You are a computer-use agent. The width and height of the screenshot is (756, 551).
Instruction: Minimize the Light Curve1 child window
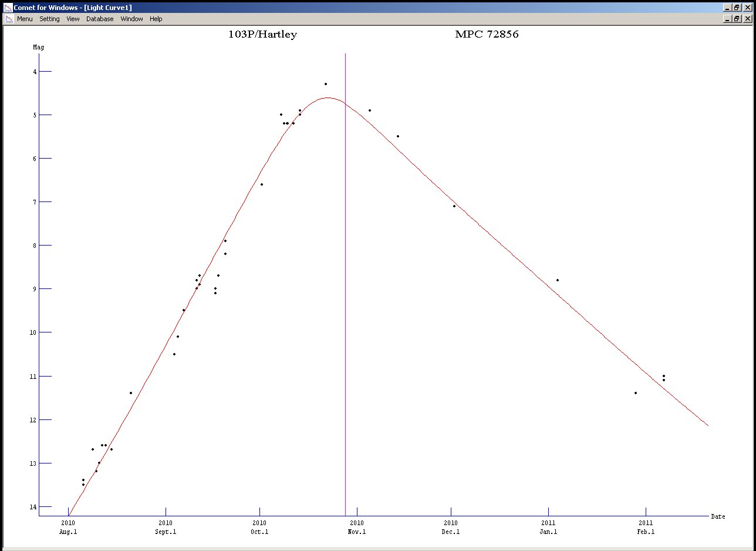[x=727, y=19]
